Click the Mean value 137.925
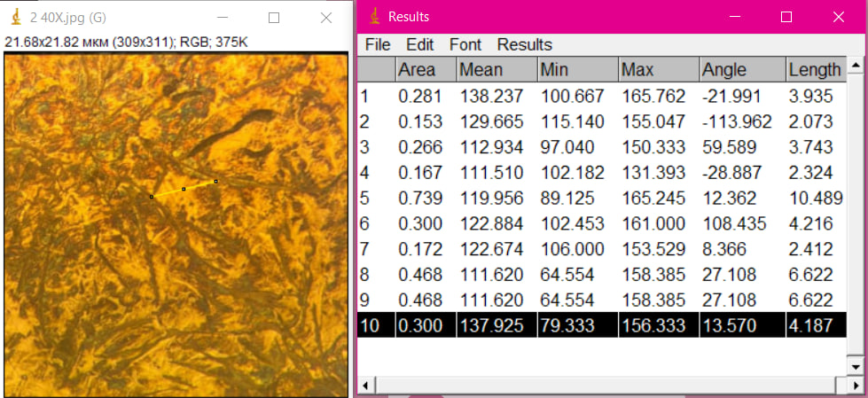This screenshot has height=398, width=868. click(x=491, y=325)
